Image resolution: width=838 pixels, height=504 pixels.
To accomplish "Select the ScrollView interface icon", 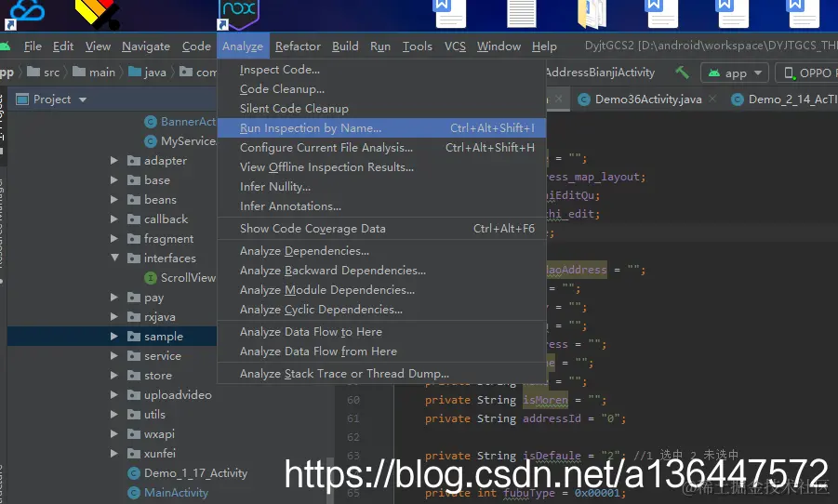I will tap(151, 278).
